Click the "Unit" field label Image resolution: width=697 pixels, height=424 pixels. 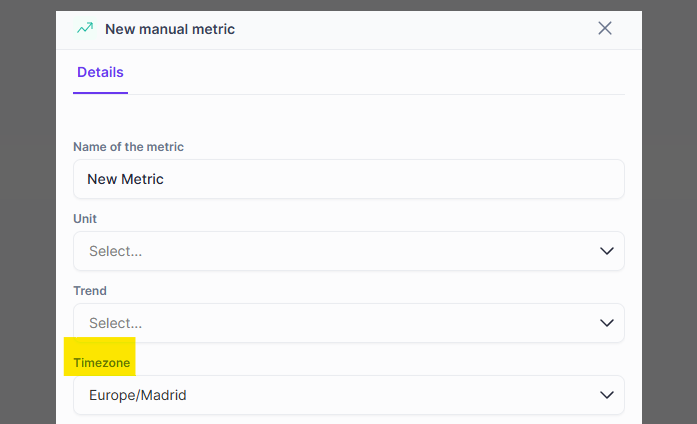click(85, 218)
